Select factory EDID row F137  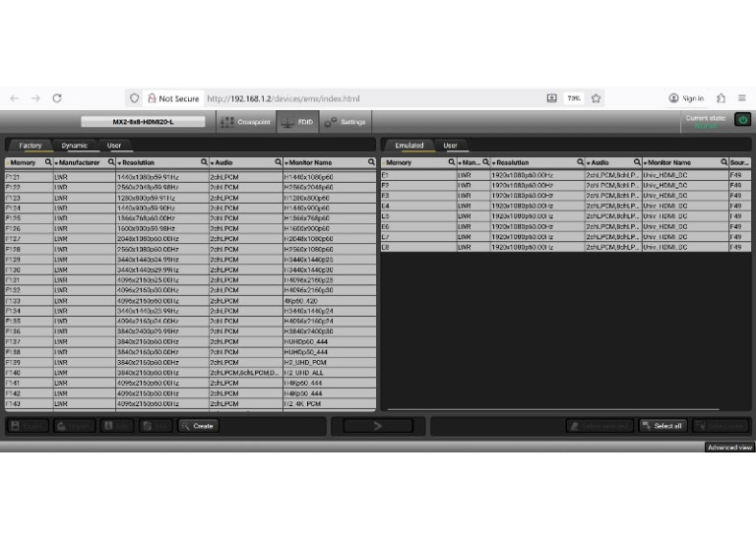coord(190,341)
